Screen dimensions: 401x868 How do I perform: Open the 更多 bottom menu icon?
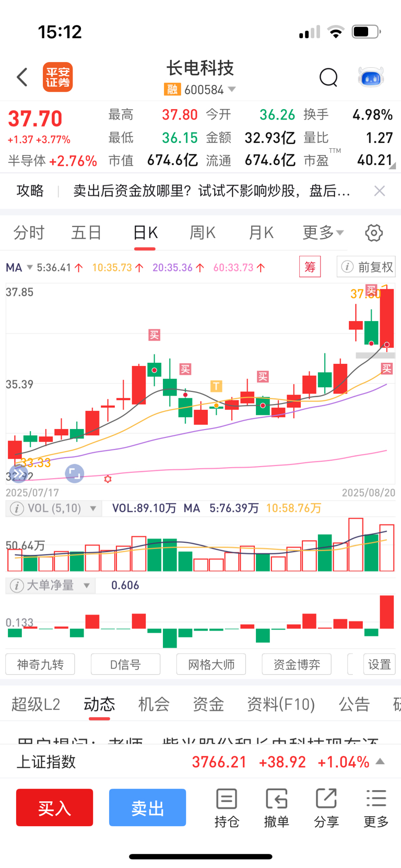376,808
